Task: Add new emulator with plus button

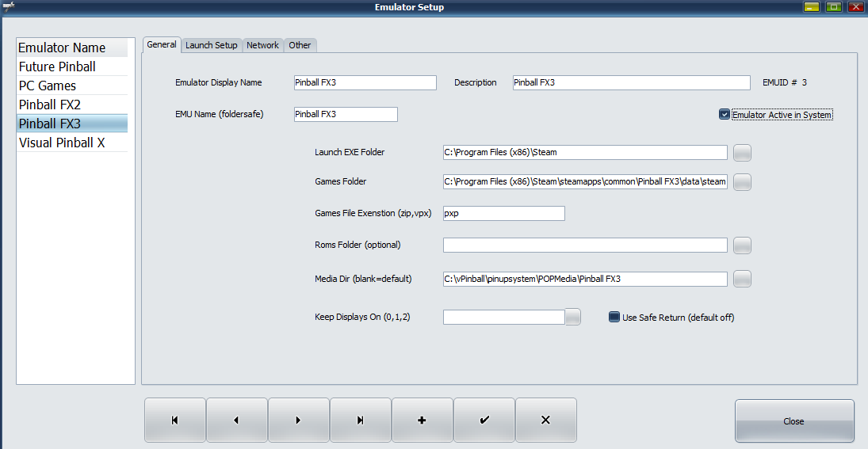Action: pos(422,420)
